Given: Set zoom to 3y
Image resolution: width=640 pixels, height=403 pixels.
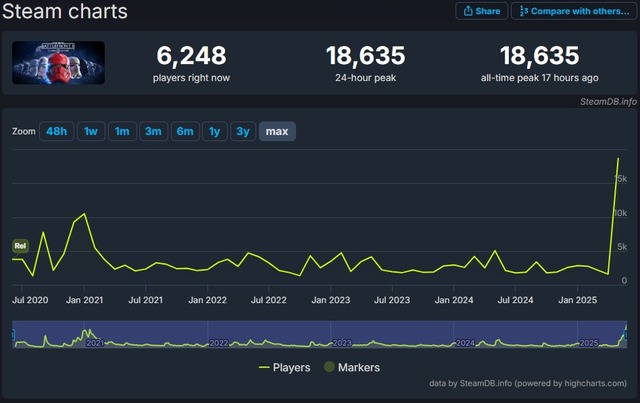Looking at the screenshot, I should (x=243, y=131).
